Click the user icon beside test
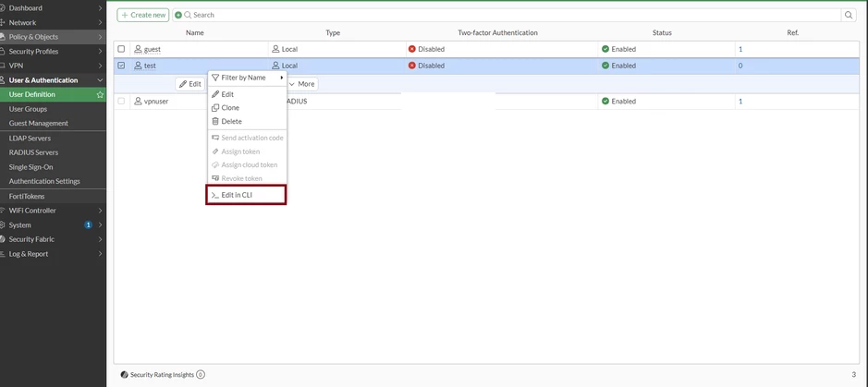The height and width of the screenshot is (387, 868). point(138,66)
